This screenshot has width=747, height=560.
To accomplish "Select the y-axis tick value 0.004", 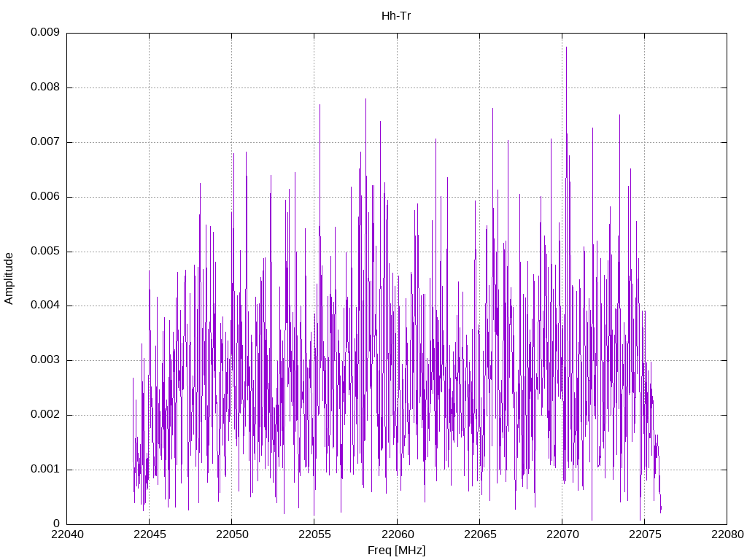I will 45,306.
